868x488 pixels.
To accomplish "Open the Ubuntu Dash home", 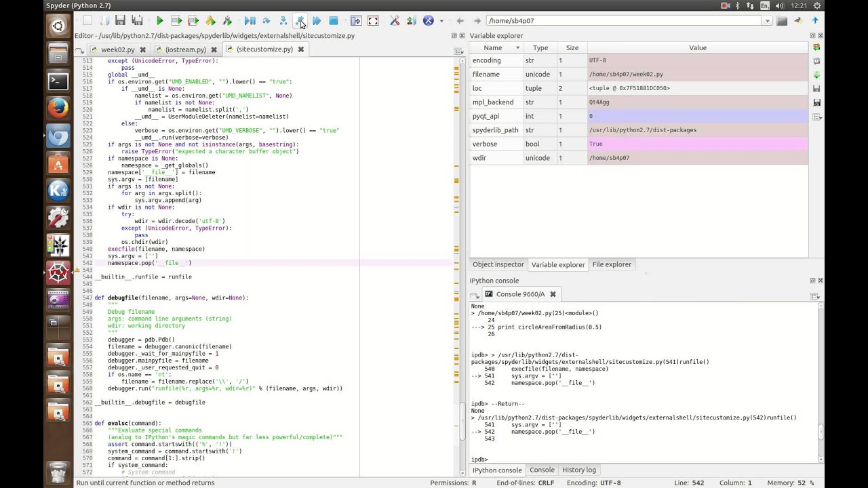I will (58, 26).
